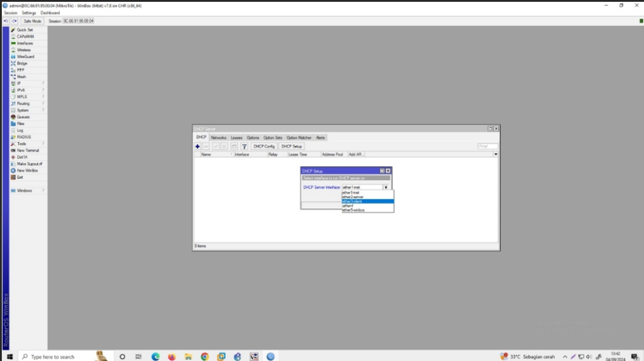This screenshot has width=644, height=361.
Task: Open New Terminal from the sidebar
Action: [x=28, y=150]
